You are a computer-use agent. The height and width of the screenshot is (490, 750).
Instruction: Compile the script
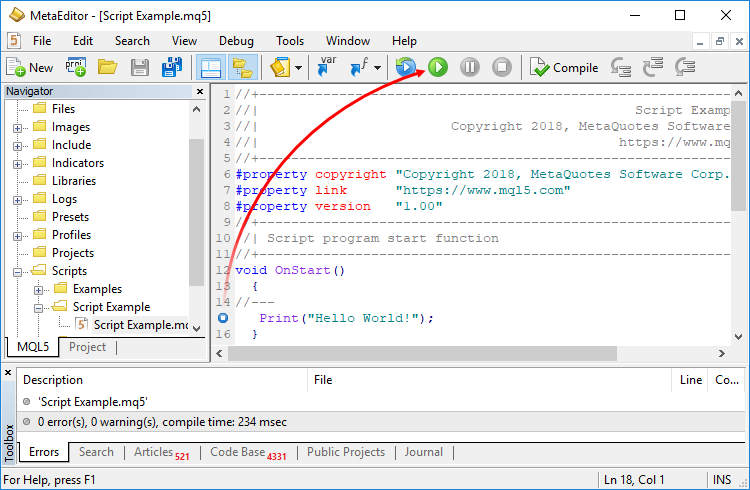pos(564,67)
